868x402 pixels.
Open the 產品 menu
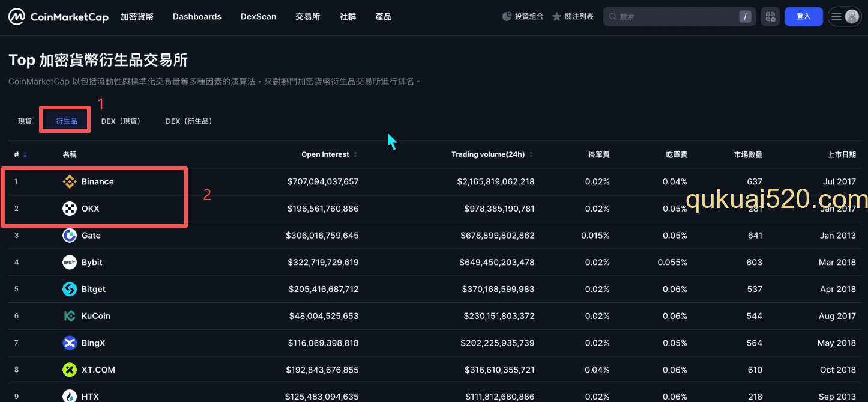pyautogui.click(x=384, y=17)
